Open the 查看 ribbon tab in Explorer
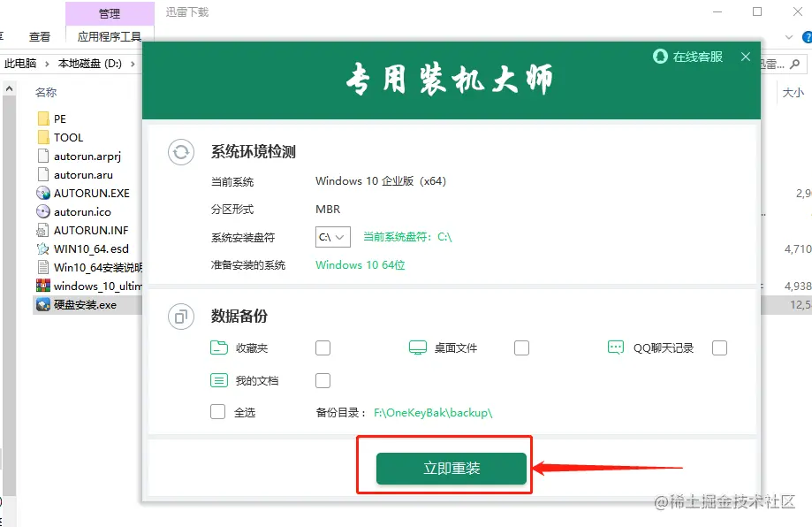The width and height of the screenshot is (812, 527). point(40,37)
